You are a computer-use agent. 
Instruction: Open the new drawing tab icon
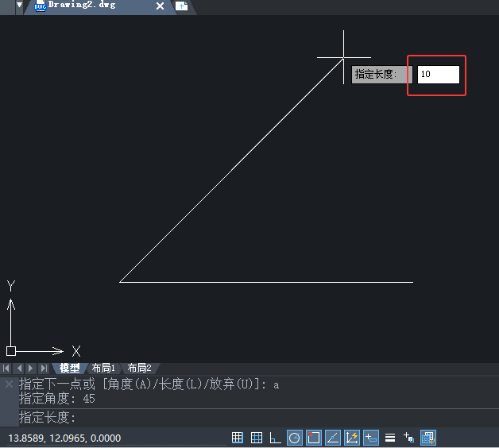point(182,6)
